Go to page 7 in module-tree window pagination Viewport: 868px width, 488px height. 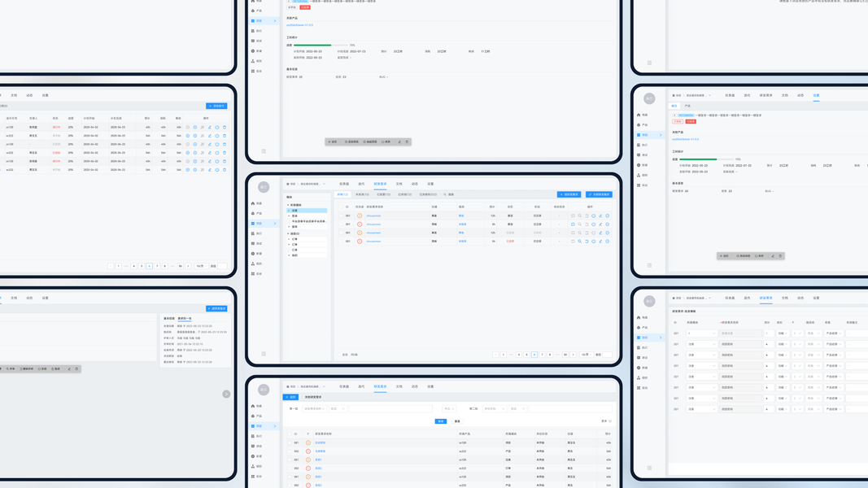[x=542, y=355]
